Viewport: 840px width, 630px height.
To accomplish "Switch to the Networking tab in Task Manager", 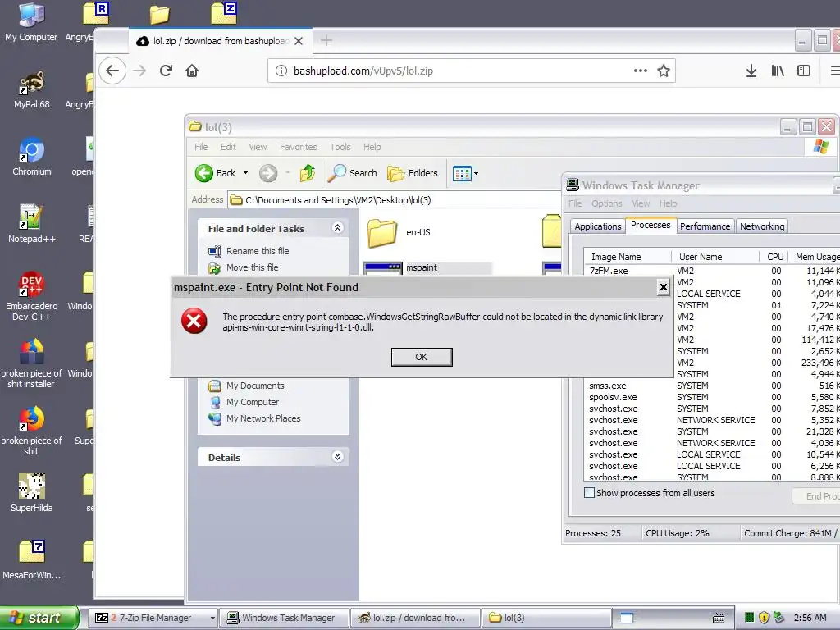I will pos(762,226).
